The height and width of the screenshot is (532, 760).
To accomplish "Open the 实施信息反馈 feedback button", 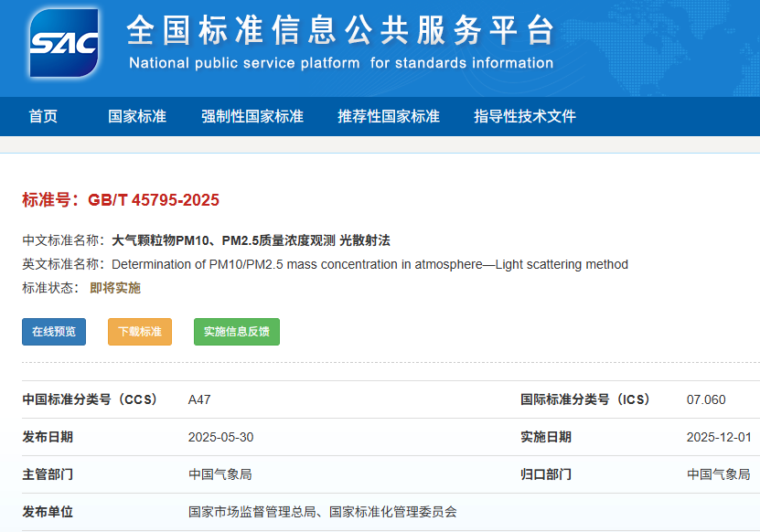I will pyautogui.click(x=234, y=332).
